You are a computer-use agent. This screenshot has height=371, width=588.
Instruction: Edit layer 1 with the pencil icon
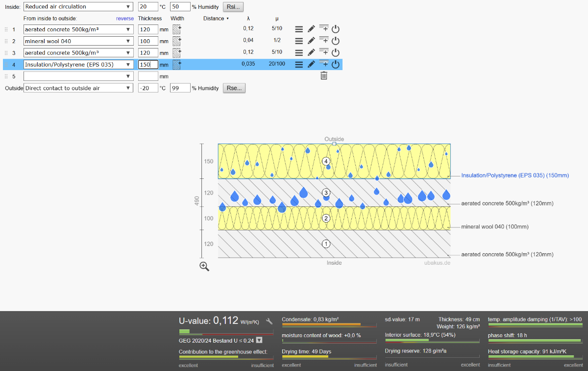pyautogui.click(x=311, y=29)
